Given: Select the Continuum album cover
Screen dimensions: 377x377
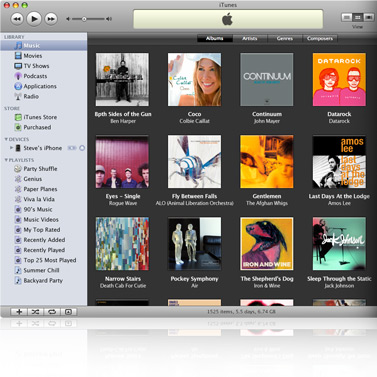Looking at the screenshot, I should tap(267, 79).
